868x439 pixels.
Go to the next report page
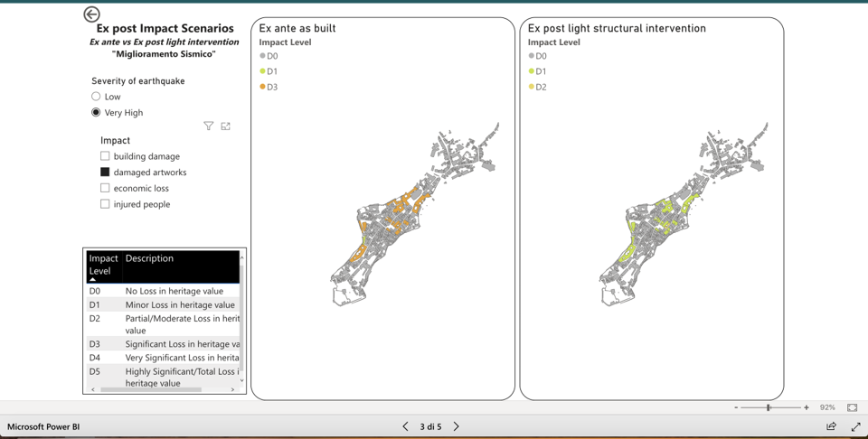(457, 426)
